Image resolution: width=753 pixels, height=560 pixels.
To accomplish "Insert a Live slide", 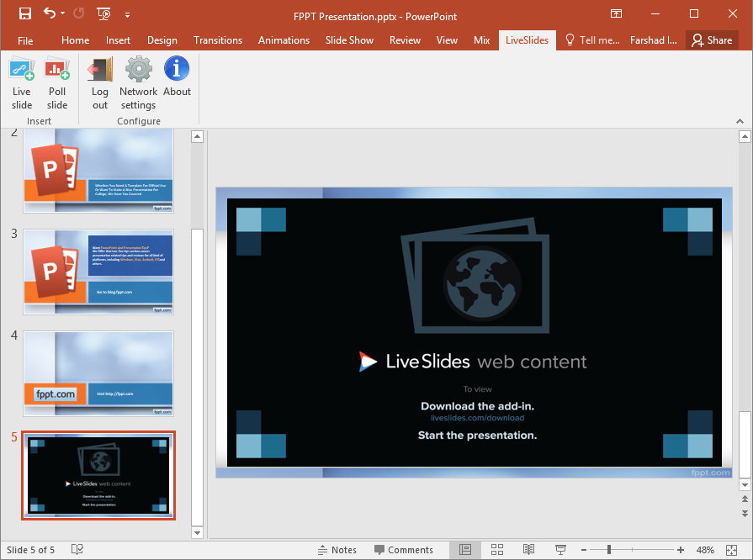I will pos(22,83).
